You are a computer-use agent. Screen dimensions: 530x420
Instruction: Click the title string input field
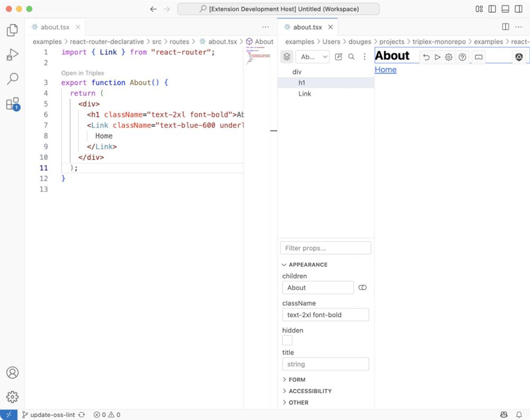tap(325, 364)
